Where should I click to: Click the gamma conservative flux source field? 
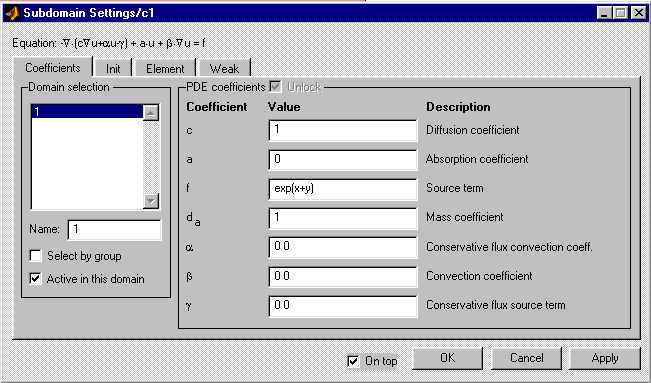pos(343,306)
